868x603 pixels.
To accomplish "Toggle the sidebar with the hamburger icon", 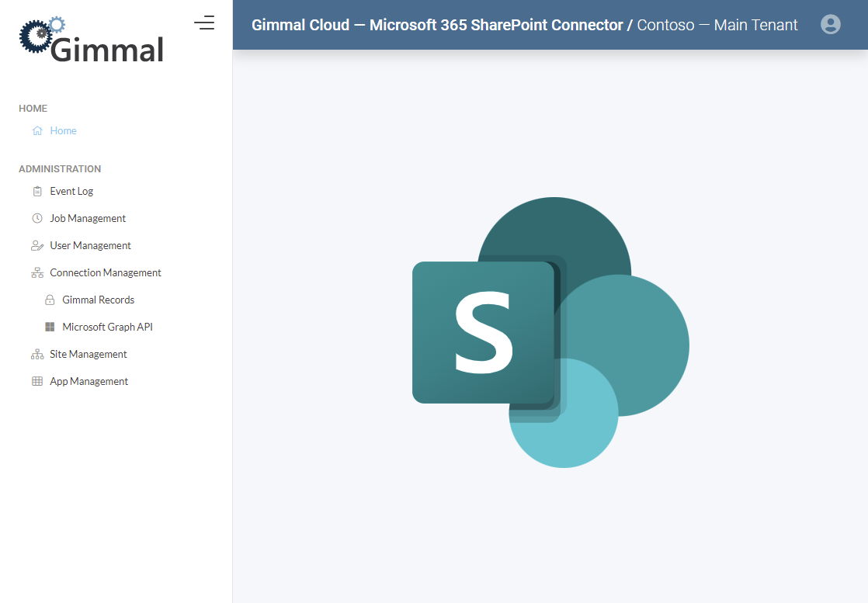I will coord(204,23).
